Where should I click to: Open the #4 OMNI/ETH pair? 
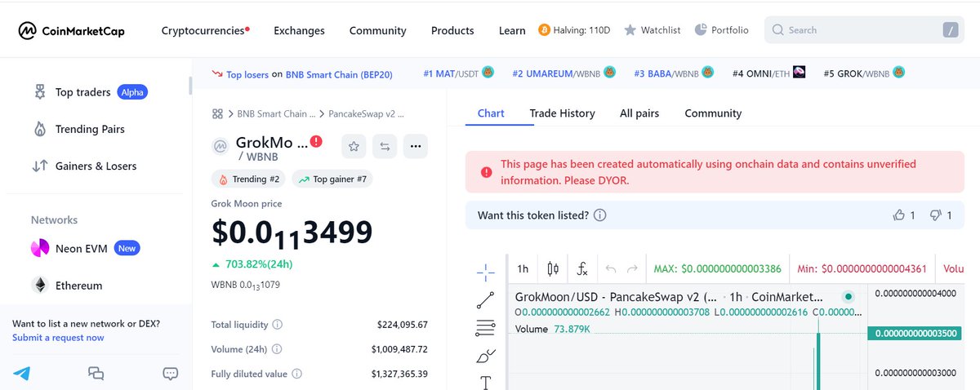coord(769,73)
